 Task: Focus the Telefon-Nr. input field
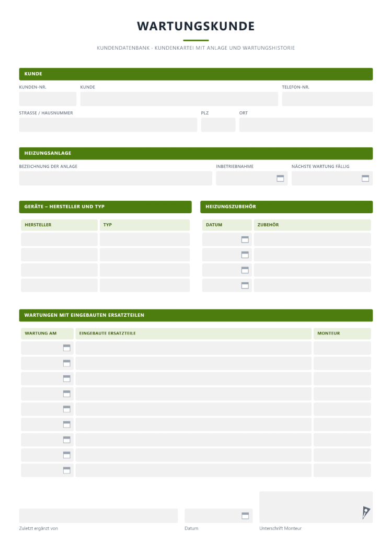click(x=327, y=99)
